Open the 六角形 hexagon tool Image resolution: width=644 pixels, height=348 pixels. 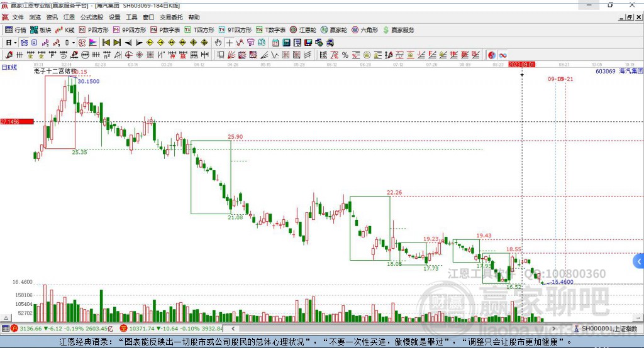click(365, 30)
